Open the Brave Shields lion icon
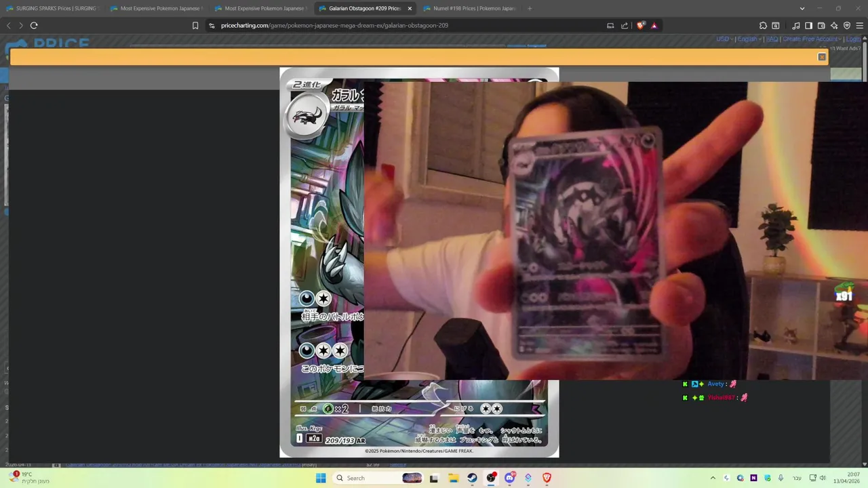This screenshot has height=488, width=868. pyautogui.click(x=641, y=26)
